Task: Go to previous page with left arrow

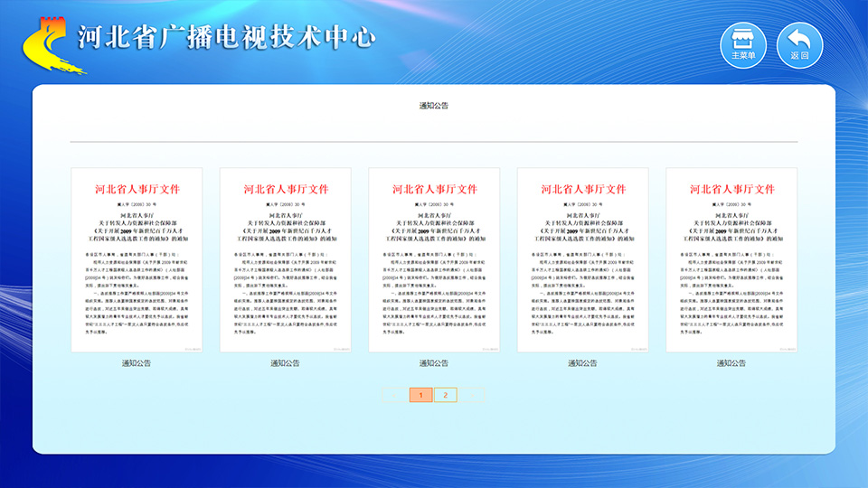Action: [394, 395]
